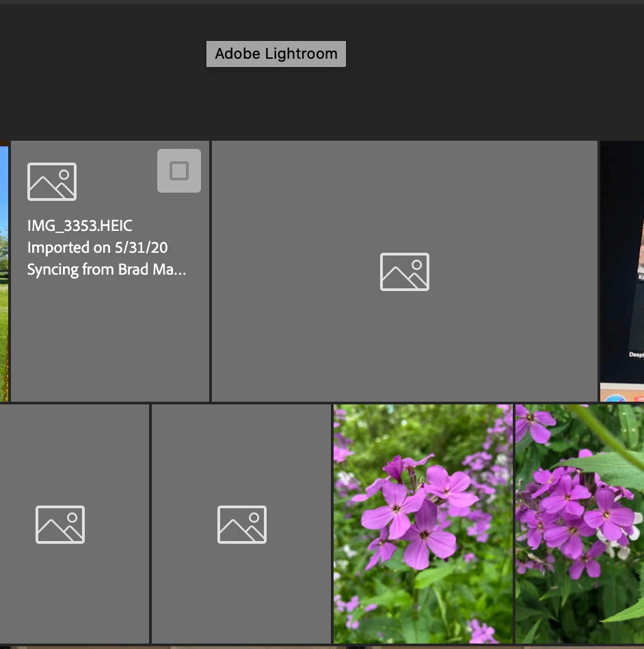
Task: Click the blank gray area of the IMG_3353.HEIC tile
Action: (x=110, y=340)
